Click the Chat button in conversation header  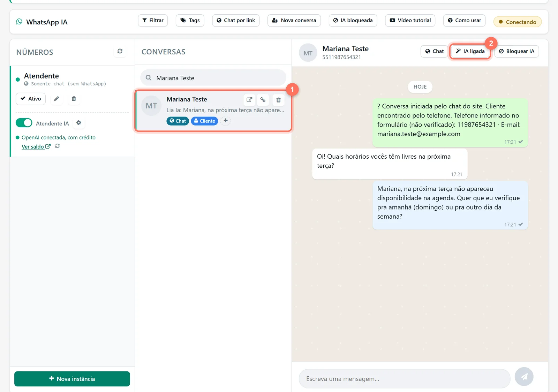tap(434, 51)
